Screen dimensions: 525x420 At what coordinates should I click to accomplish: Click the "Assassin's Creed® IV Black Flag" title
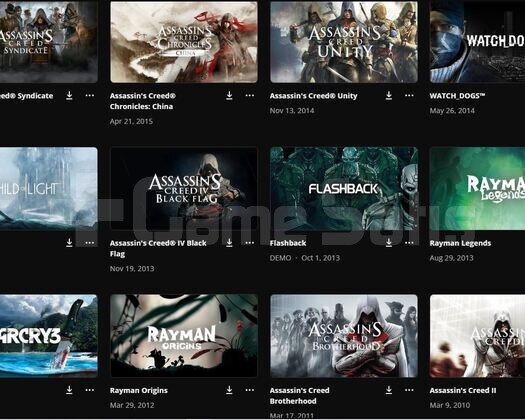tap(158, 249)
